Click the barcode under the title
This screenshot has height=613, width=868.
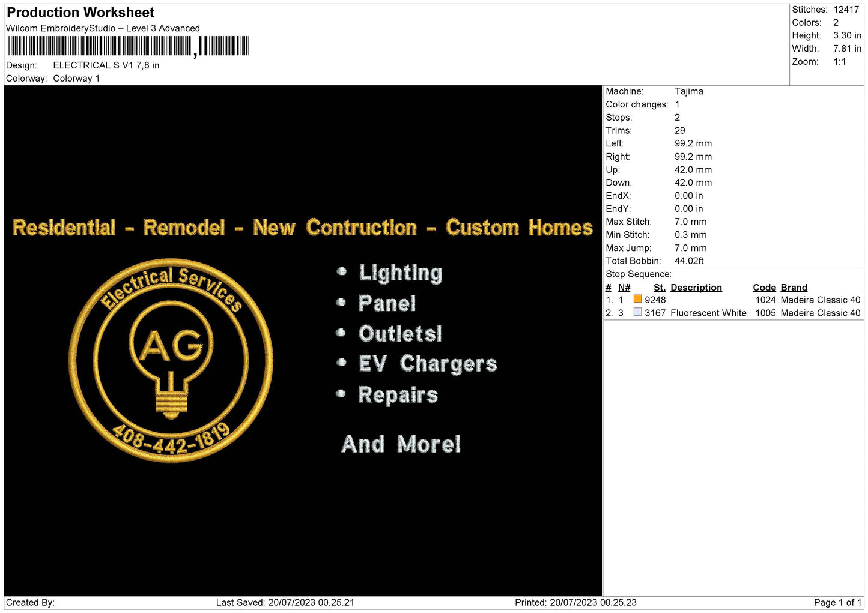129,46
